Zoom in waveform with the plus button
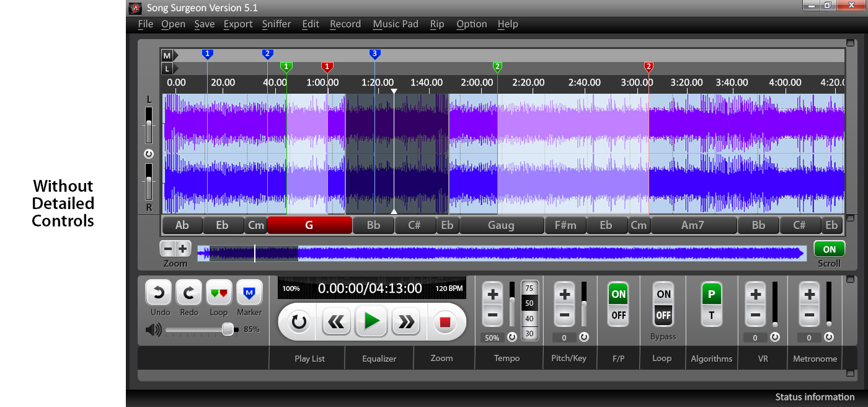This screenshot has height=407, width=868. pos(183,249)
